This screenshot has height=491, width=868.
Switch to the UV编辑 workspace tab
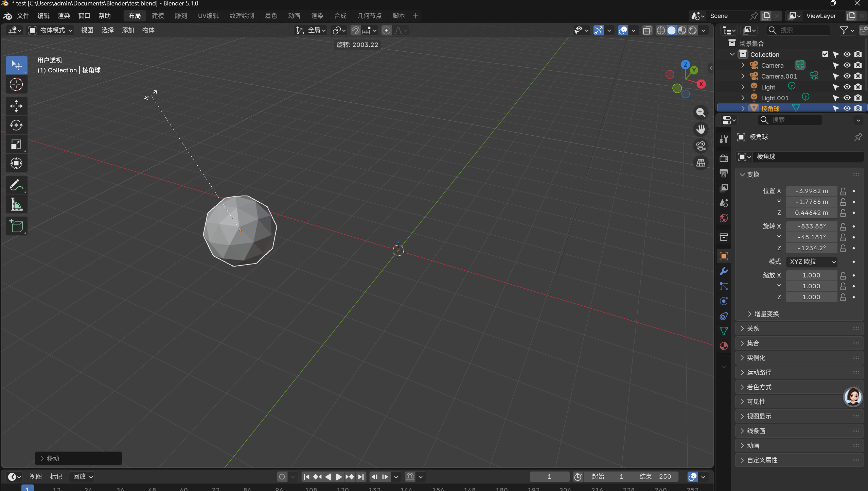[x=208, y=16]
